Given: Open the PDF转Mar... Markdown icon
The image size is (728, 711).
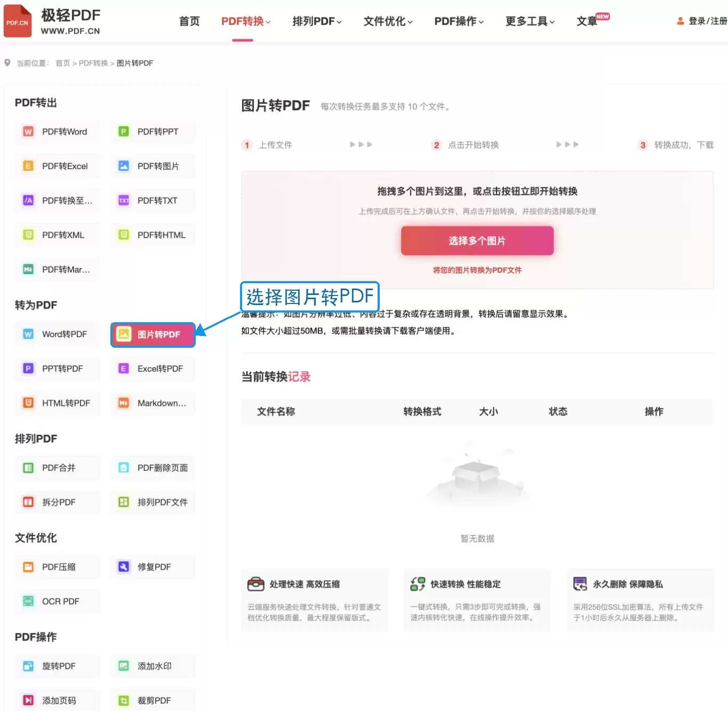Looking at the screenshot, I should pyautogui.click(x=28, y=269).
